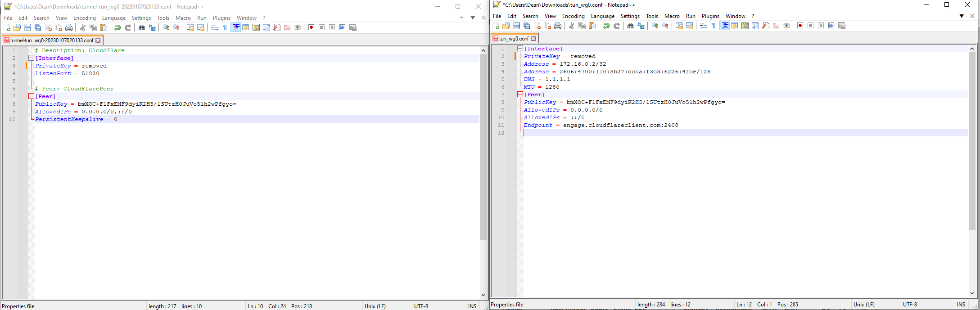Click Zoom In icon in tun_wg0.conf window
The height and width of the screenshot is (310, 980).
(655, 26)
